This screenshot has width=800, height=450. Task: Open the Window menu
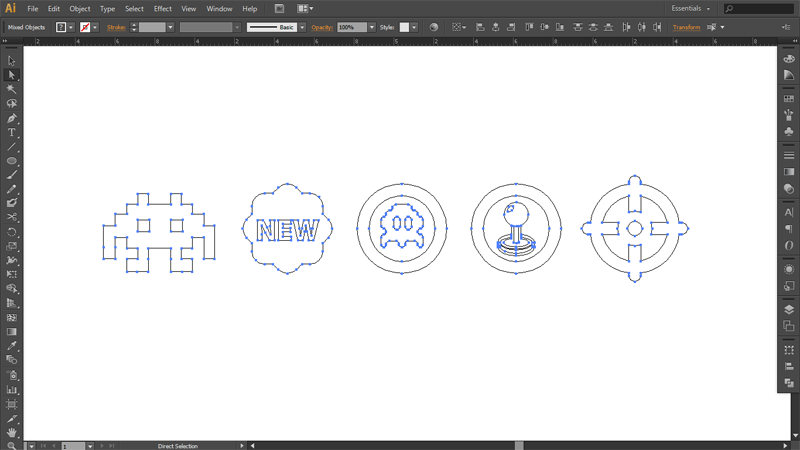click(x=219, y=9)
